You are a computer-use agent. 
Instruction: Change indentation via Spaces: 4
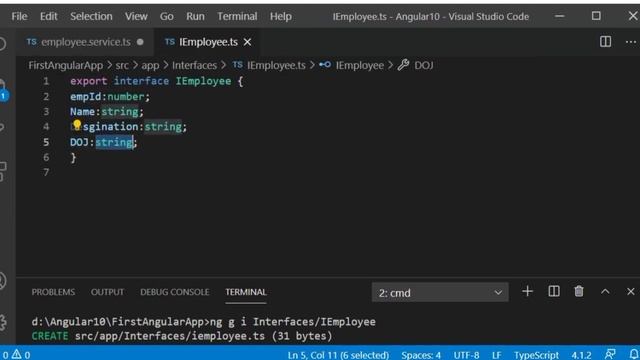point(421,355)
